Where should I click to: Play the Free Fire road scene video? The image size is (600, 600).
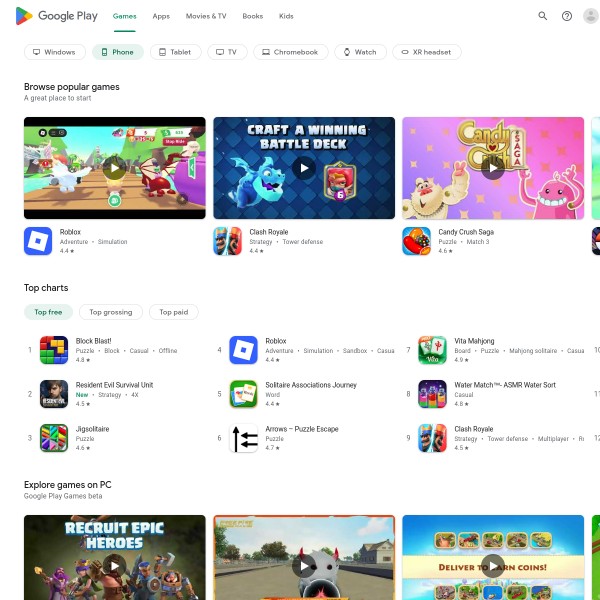tap(304, 566)
